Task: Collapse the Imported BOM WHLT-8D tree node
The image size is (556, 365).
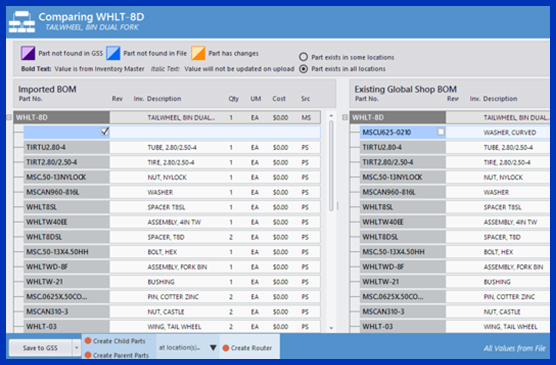Action: pyautogui.click(x=9, y=117)
